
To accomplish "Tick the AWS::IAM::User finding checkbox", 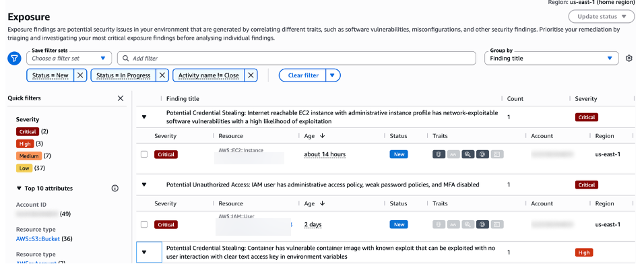I will point(144,224).
